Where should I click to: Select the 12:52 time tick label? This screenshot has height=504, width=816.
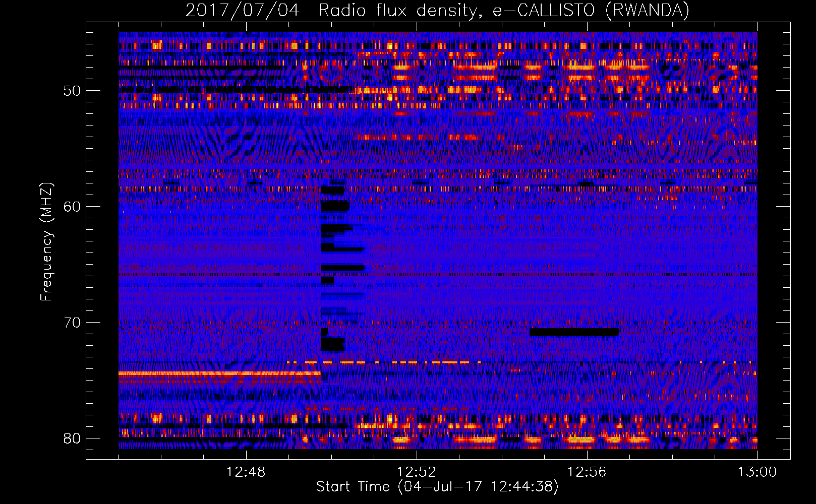pos(417,472)
